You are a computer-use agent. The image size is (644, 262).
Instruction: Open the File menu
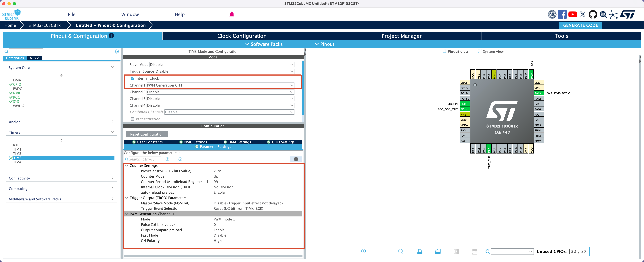72,14
